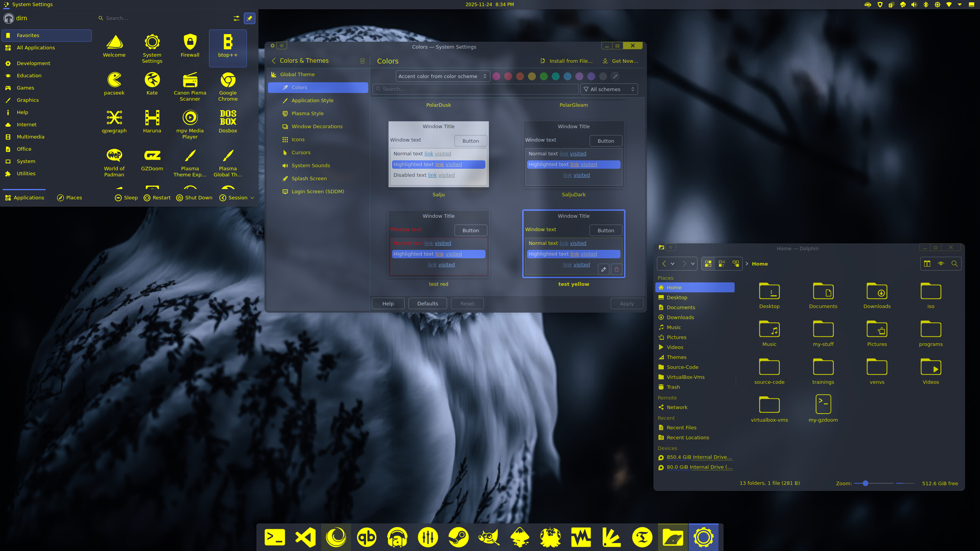Click the Dolphin search magnifier icon
Screen dimensions: 980x551
point(954,264)
